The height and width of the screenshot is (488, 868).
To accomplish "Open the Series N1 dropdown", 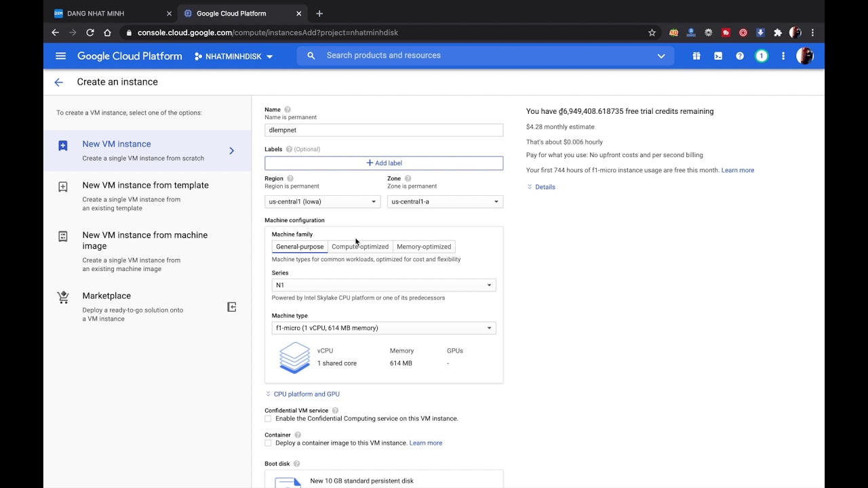I will coord(384,285).
